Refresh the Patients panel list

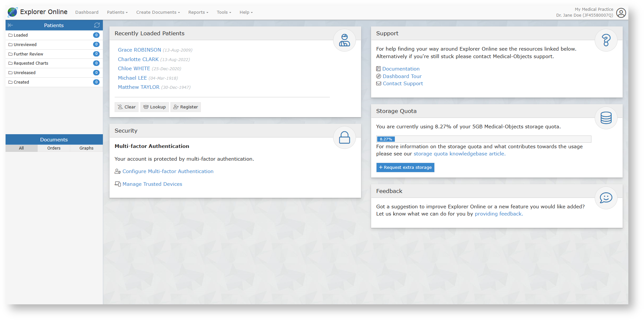[97, 25]
